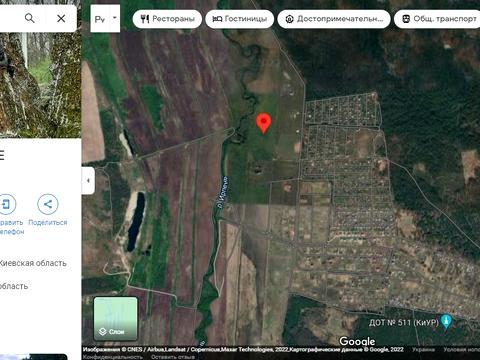This screenshot has height=360, width=480.
Task: Click the Поделиться share icon
Action: (48, 204)
